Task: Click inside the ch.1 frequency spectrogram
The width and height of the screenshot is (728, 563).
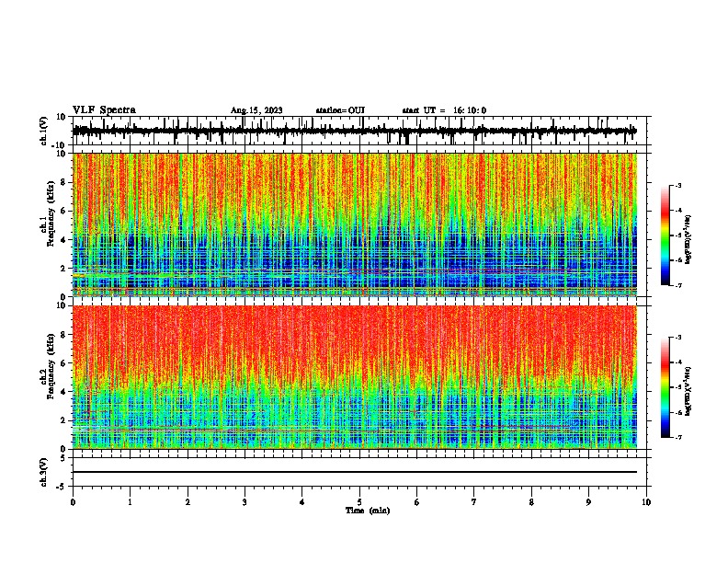Action: coord(355,224)
